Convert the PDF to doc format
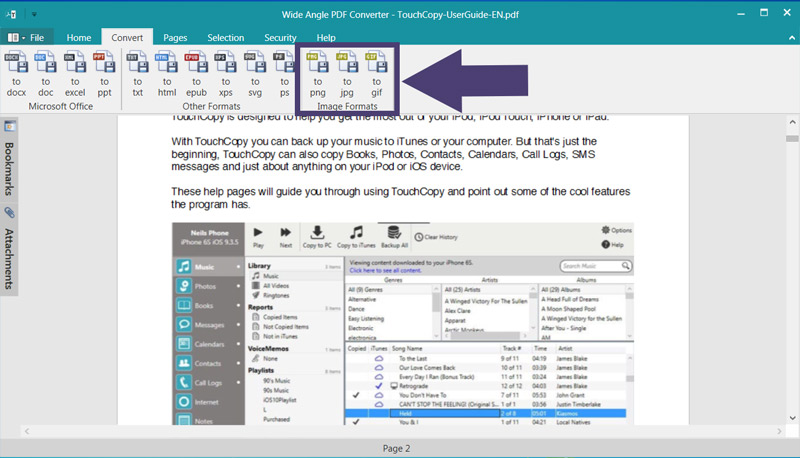This screenshot has height=458, width=800. tap(45, 73)
